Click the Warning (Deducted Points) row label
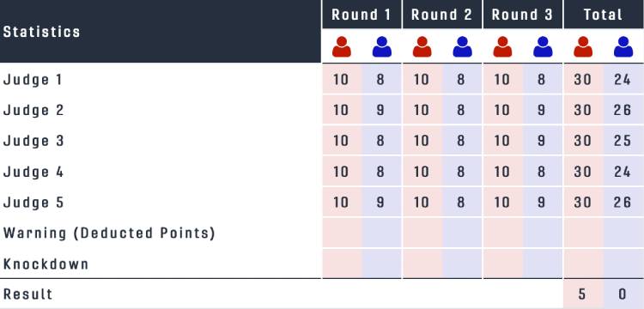 pyautogui.click(x=109, y=233)
